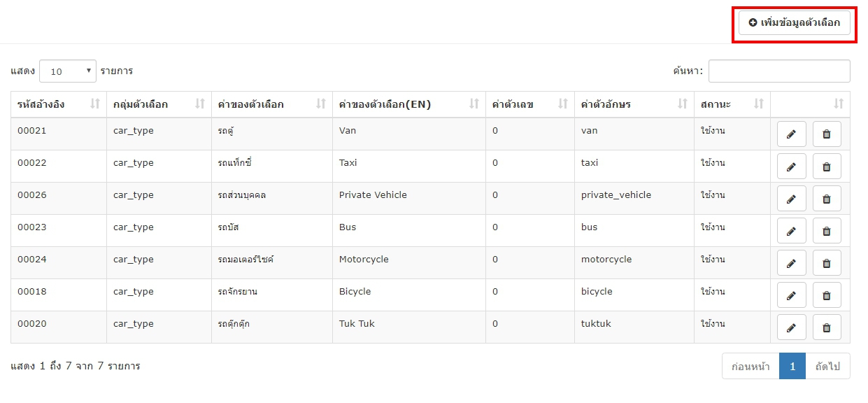
Task: Delete the Van row with trash icon
Action: pos(827,134)
